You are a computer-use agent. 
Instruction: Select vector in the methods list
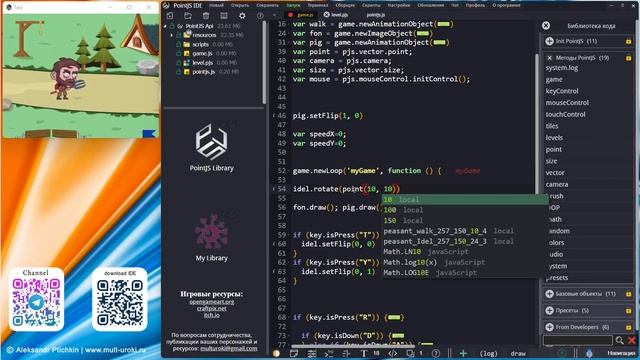(x=555, y=173)
